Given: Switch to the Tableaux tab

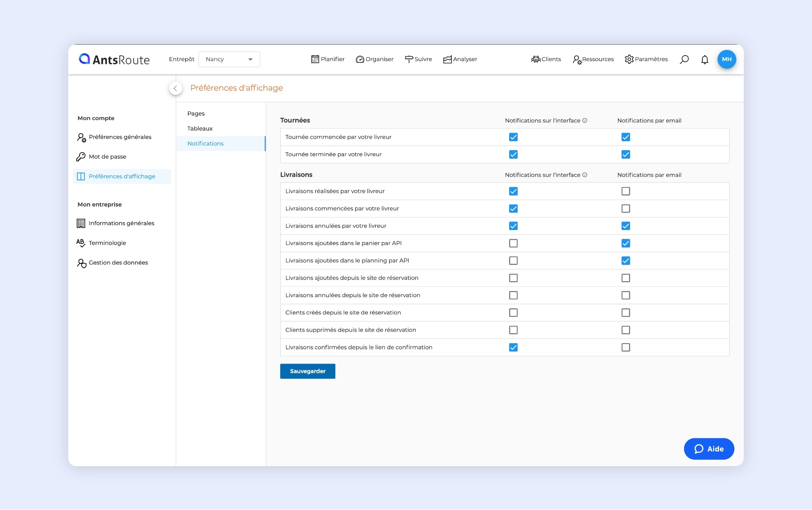Looking at the screenshot, I should (x=200, y=129).
